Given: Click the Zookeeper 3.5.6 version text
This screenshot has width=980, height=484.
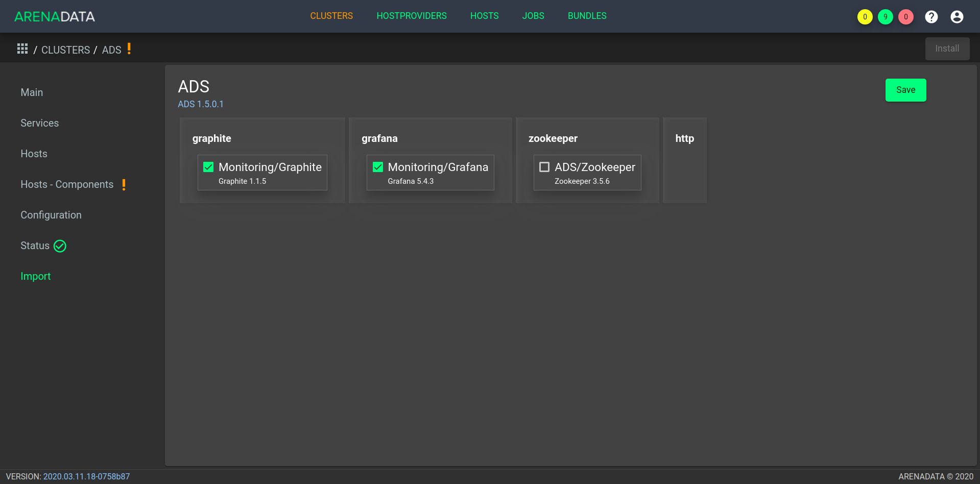Looking at the screenshot, I should coord(582,181).
